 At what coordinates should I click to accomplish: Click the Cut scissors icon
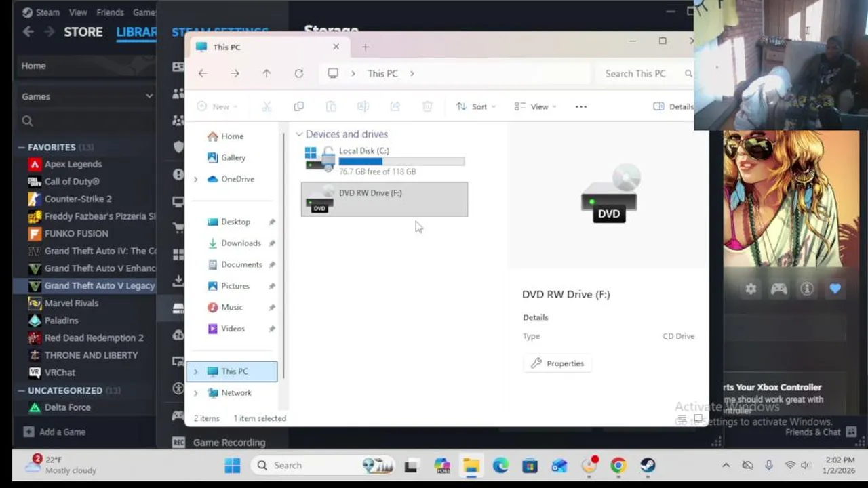[267, 106]
